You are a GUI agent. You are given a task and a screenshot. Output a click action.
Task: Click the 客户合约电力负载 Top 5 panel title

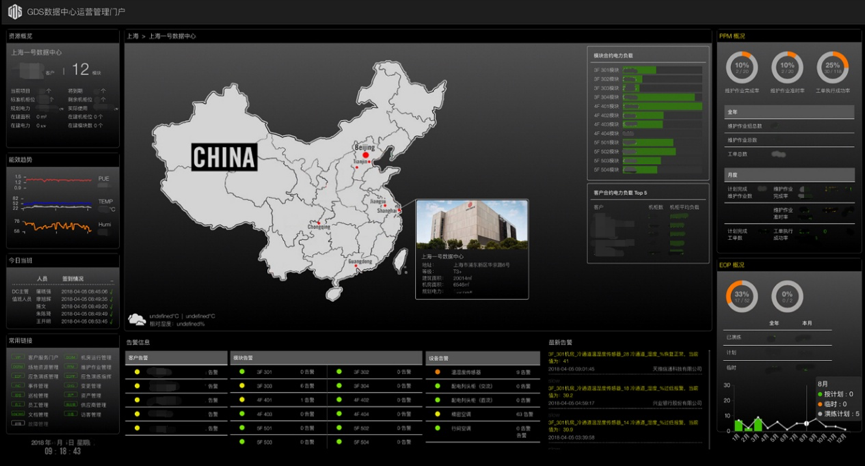click(x=620, y=193)
